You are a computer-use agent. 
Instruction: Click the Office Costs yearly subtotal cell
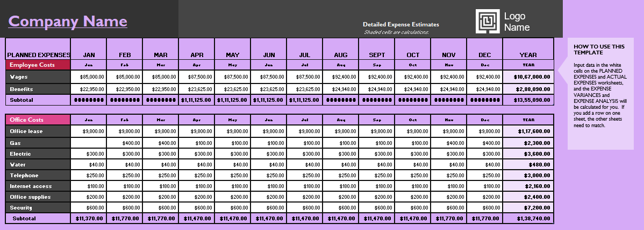(x=528, y=219)
